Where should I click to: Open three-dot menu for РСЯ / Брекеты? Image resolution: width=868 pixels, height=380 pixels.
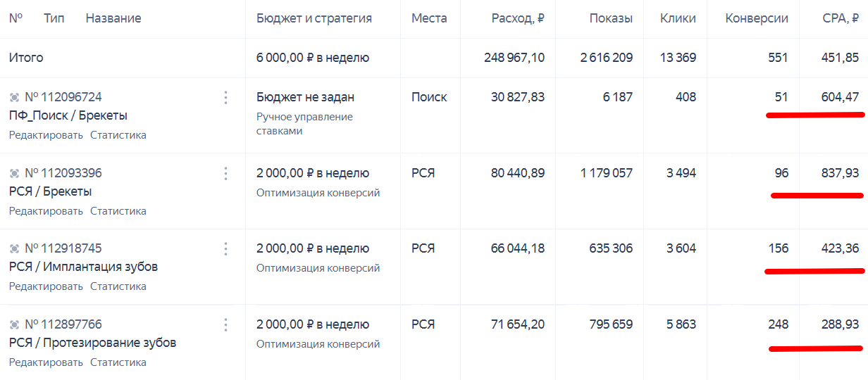[225, 173]
